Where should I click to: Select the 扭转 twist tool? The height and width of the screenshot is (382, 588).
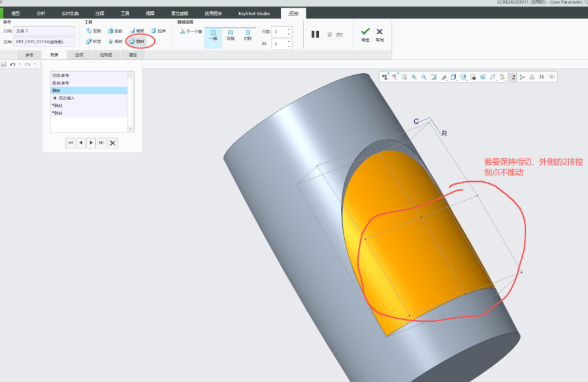[115, 41]
